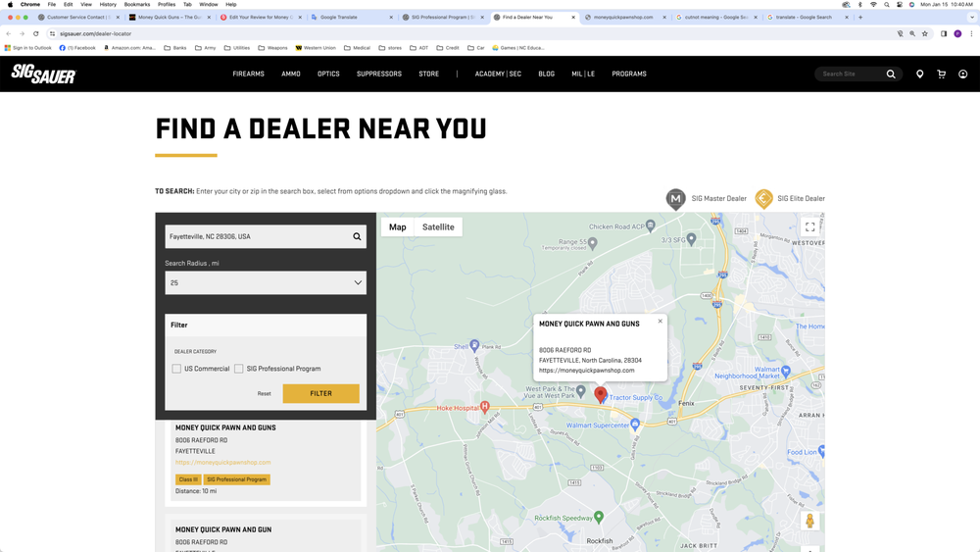Click the Reset filter link
980x552 pixels.
coord(264,394)
